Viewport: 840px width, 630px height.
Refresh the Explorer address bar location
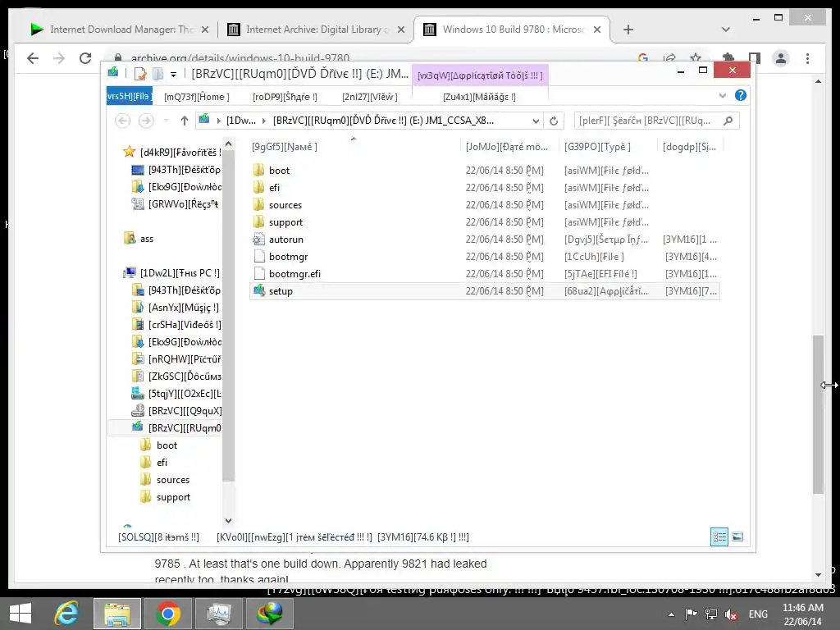point(554,121)
